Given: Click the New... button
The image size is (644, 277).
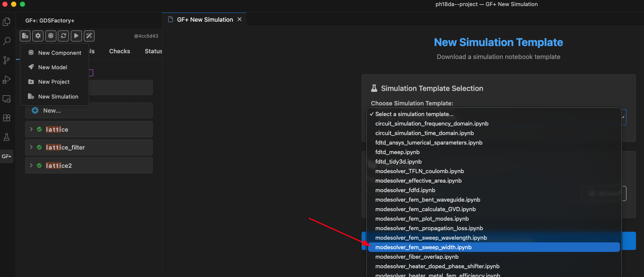Looking at the screenshot, I should 89,110.
